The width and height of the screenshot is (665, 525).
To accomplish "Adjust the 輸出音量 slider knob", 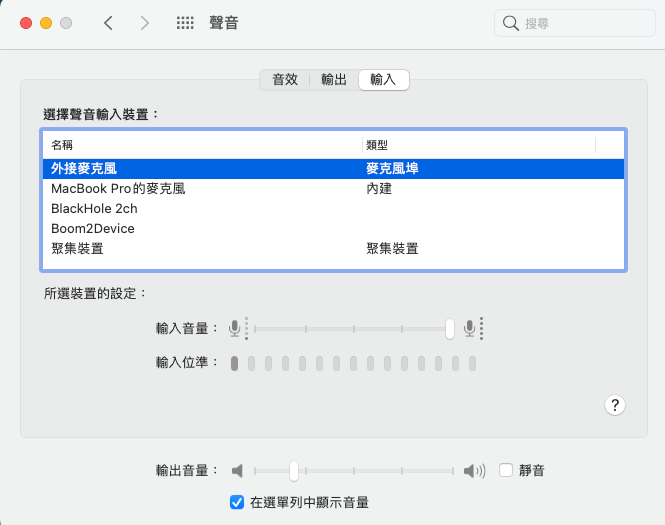I will click(293, 471).
